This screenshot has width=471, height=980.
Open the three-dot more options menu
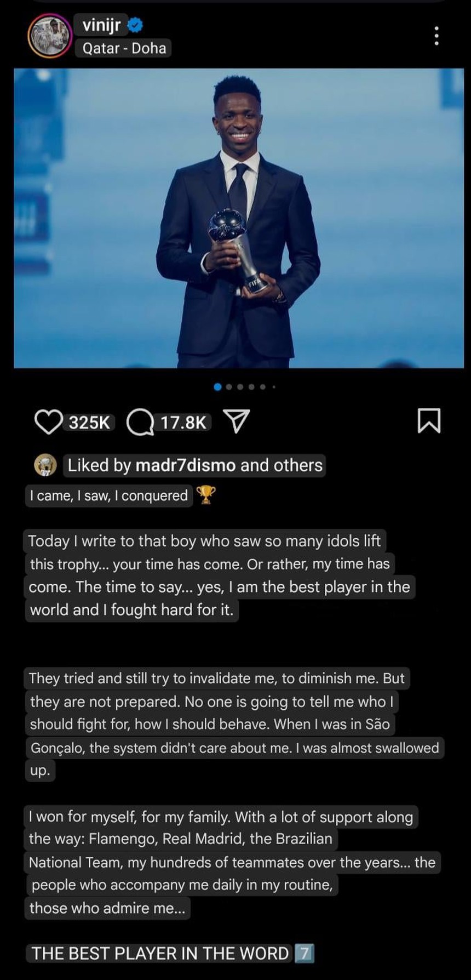click(x=436, y=36)
